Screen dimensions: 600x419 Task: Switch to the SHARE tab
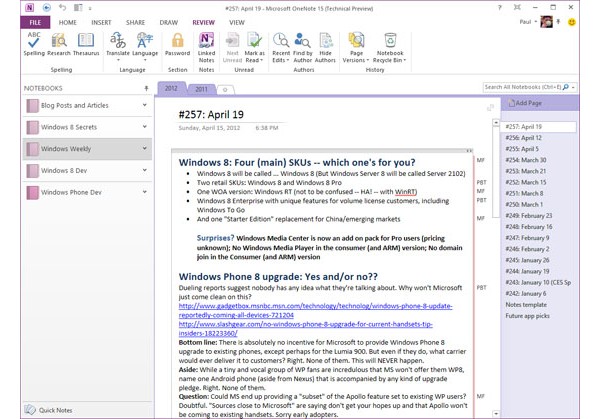point(135,23)
